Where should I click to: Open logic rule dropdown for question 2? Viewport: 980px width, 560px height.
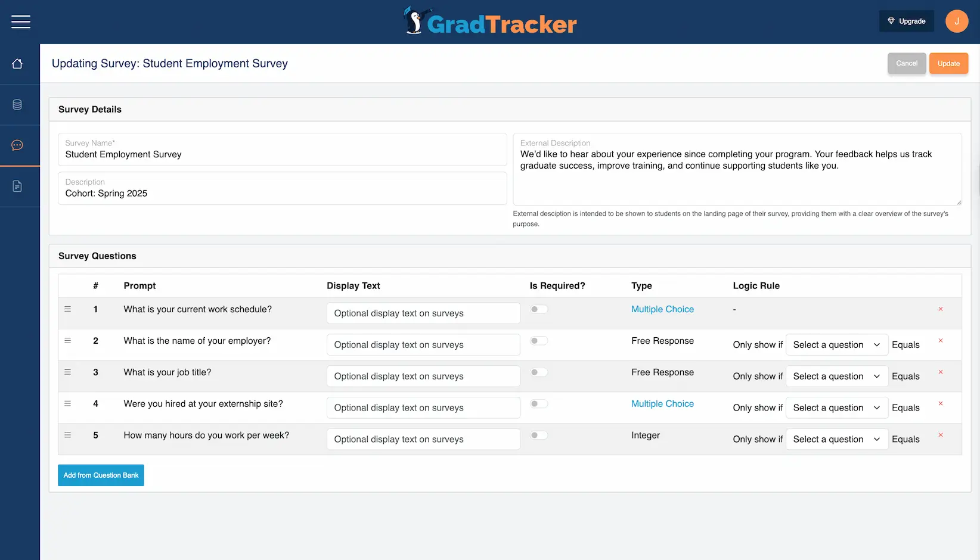pos(836,345)
